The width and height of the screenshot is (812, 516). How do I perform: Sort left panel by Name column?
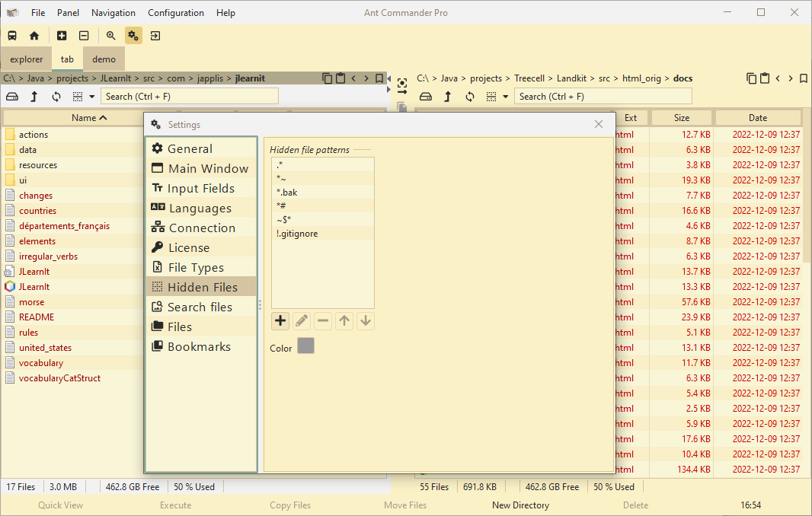pyautogui.click(x=89, y=118)
